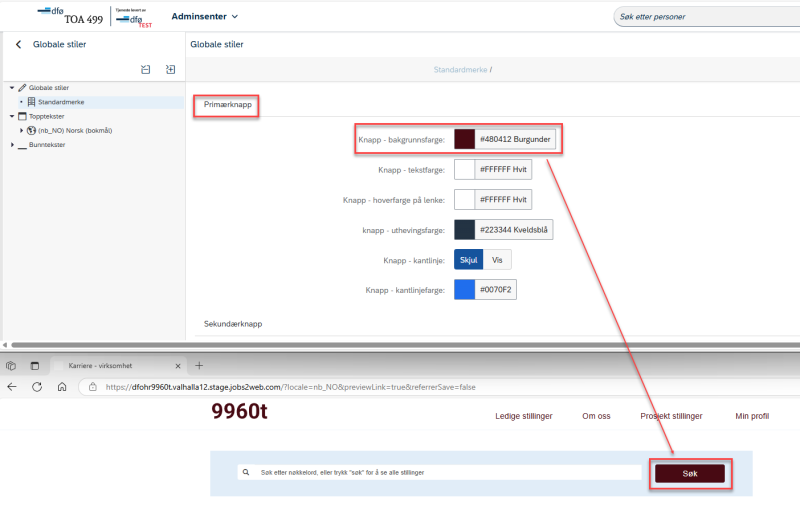Open the Adminsenter dropdown menu

[205, 16]
